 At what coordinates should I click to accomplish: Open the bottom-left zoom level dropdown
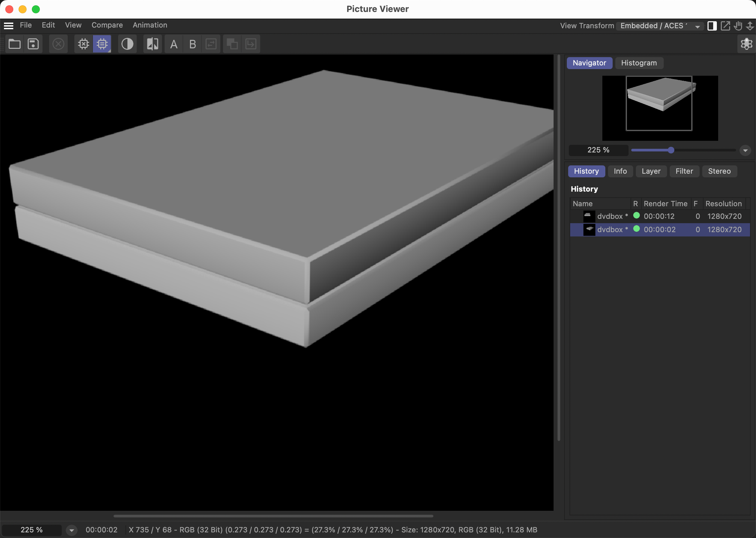[72, 530]
